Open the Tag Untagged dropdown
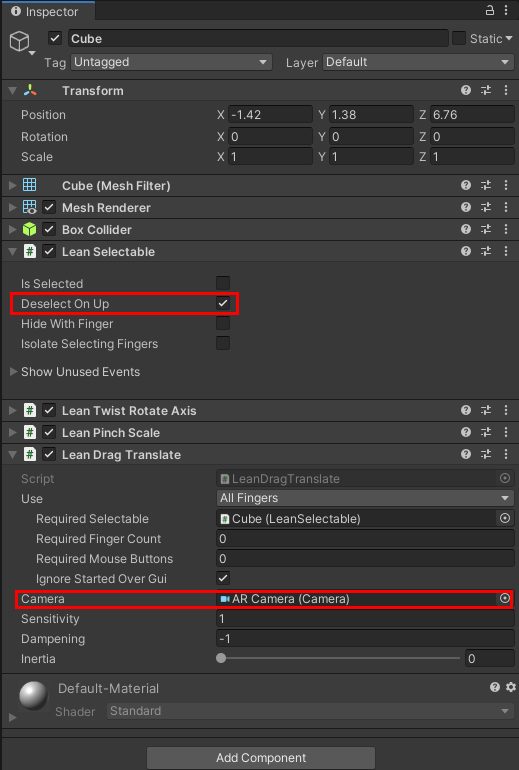519x770 pixels. coord(171,62)
